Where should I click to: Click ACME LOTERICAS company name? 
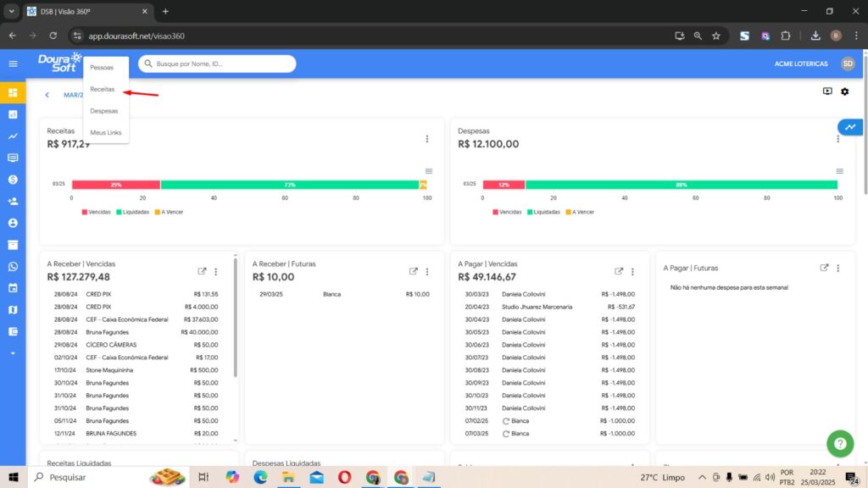coord(801,64)
